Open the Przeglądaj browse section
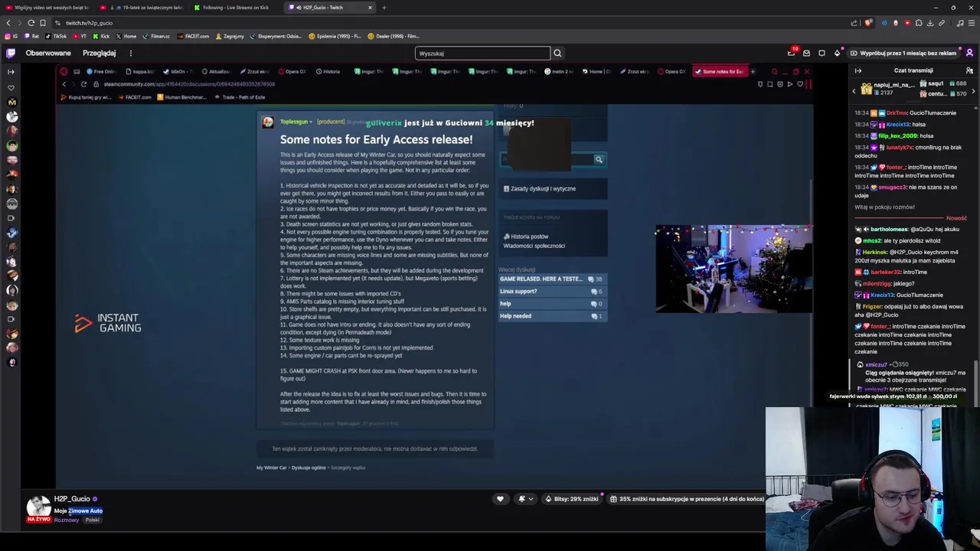Screen dimensions: 980x551 point(99,53)
